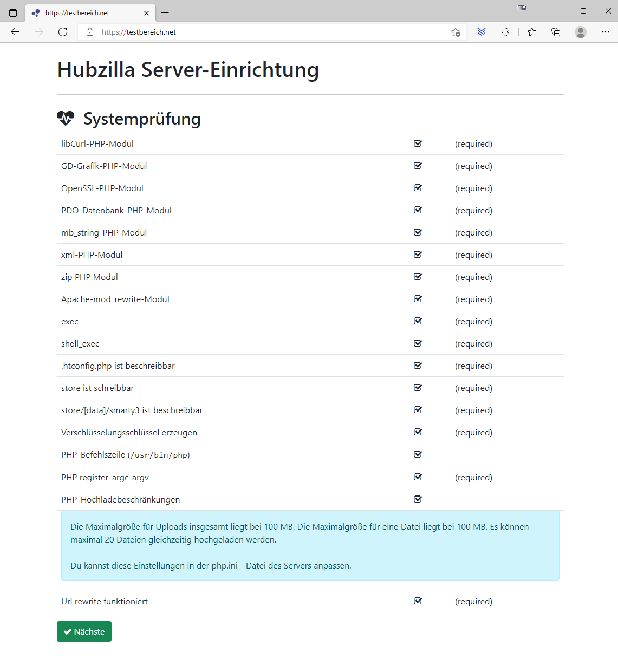Click the checkmark beside Url rewrite funktioniert
Viewport: 618px width, 672px height.
tap(418, 601)
